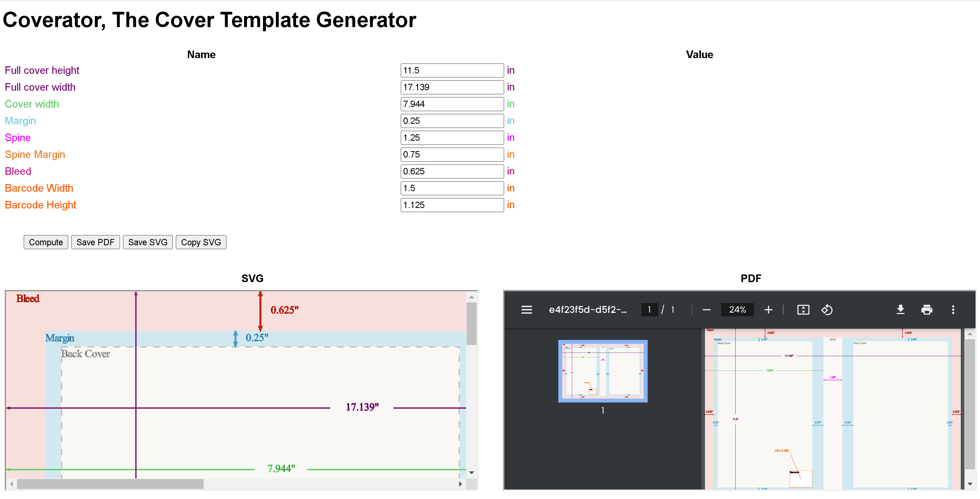Open PDF viewer more actions menu
Image resolution: width=980 pixels, height=499 pixels.
click(x=953, y=310)
